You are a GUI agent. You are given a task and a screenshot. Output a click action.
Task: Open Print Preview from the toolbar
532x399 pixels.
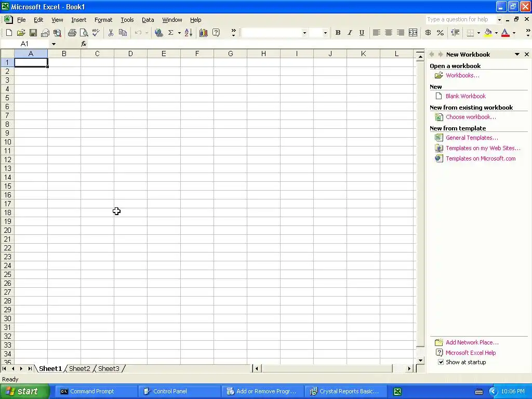click(x=84, y=33)
